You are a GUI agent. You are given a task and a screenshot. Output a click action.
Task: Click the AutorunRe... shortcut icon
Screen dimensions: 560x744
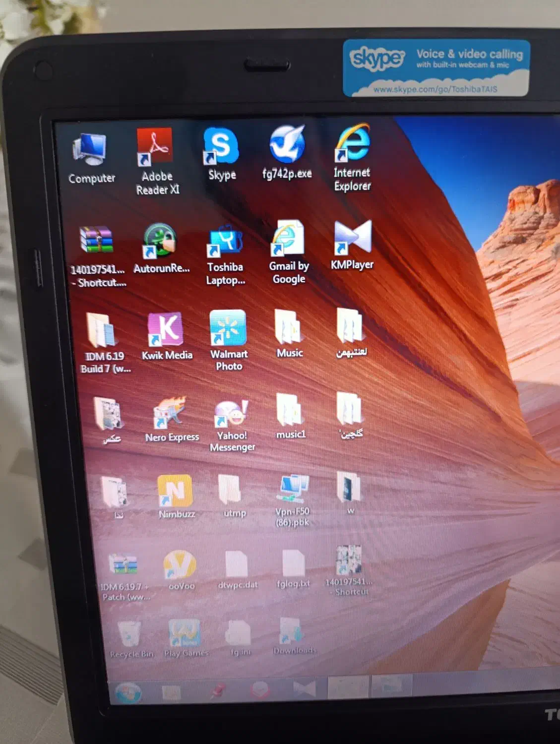click(160, 240)
